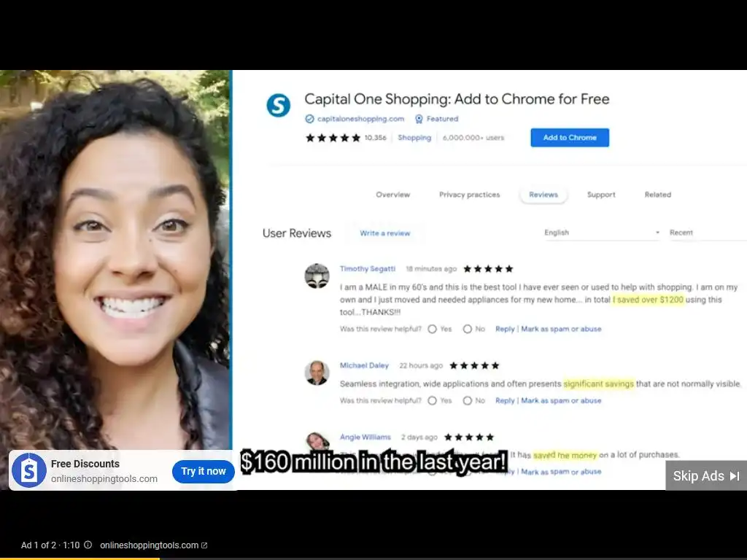
Task: Select Yes for Michael Daley's review helpfulness
Action: (432, 401)
